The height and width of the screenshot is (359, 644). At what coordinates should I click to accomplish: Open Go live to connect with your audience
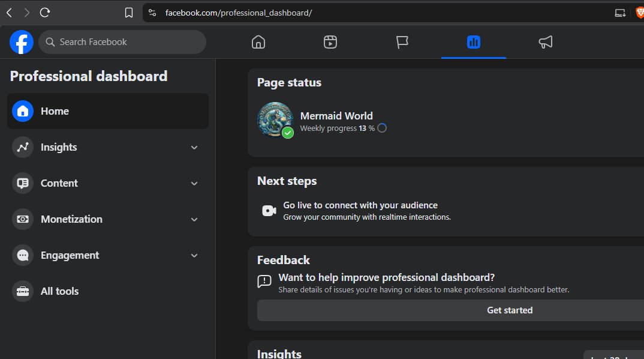tap(360, 205)
